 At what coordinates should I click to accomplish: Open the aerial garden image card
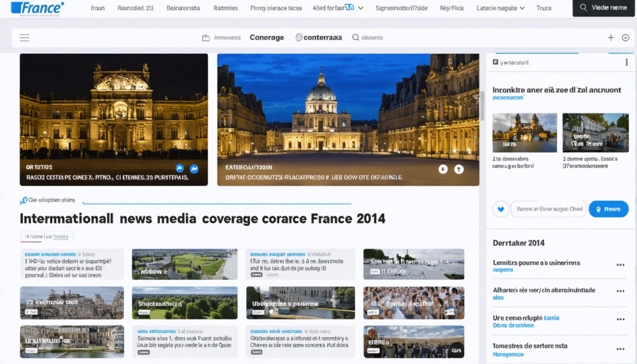pos(185,264)
